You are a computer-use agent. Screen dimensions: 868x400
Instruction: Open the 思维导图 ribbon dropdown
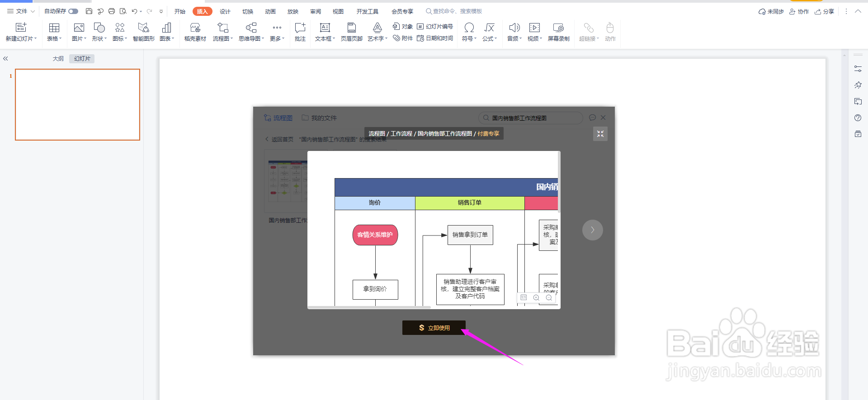251,32
